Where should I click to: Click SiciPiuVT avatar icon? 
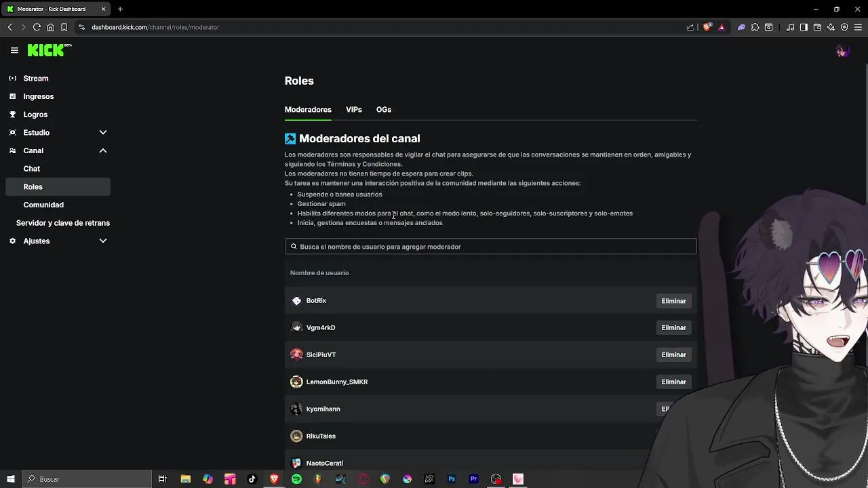click(296, 354)
